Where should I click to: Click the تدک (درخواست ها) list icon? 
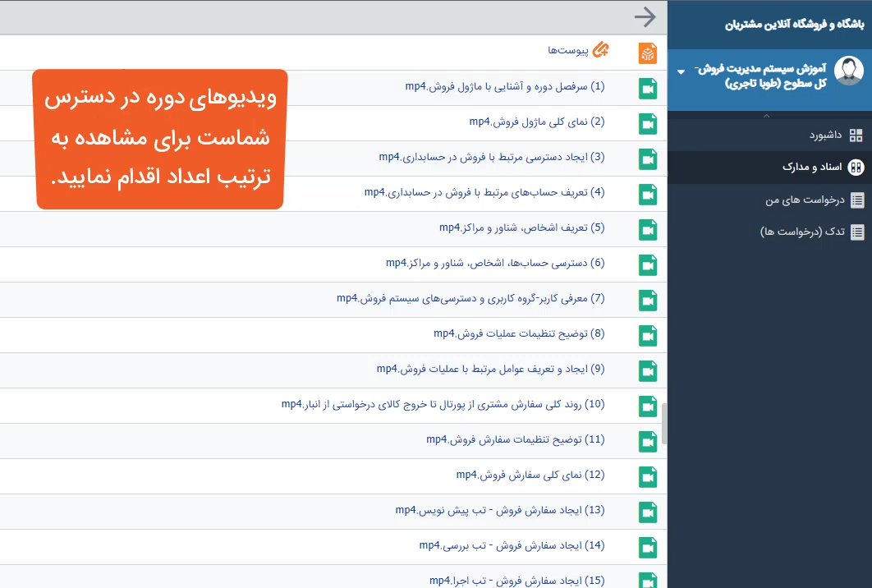click(857, 232)
